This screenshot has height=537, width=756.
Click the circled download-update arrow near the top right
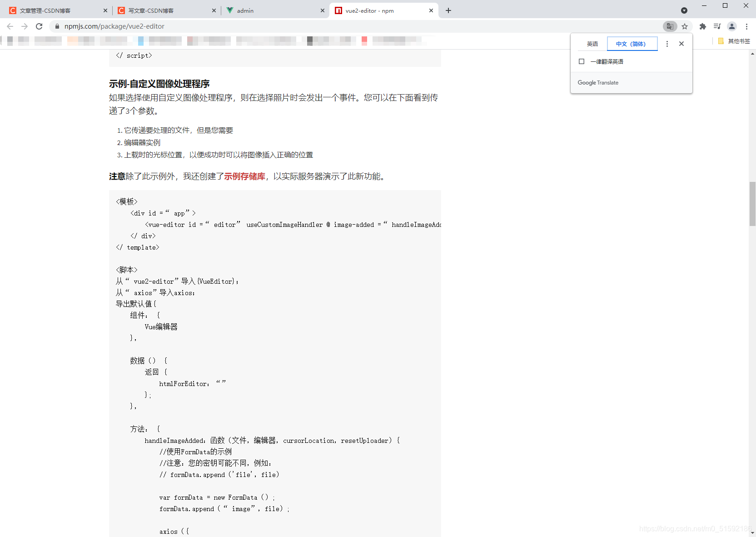pos(684,10)
